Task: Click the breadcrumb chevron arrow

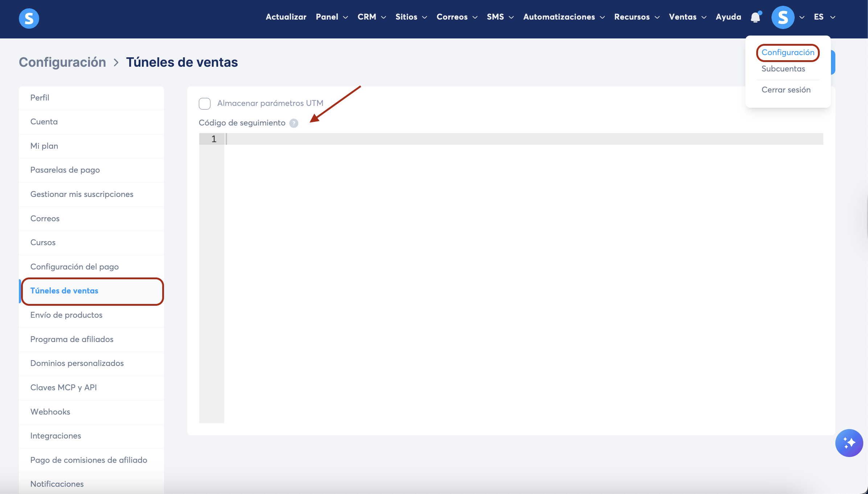Action: tap(116, 62)
